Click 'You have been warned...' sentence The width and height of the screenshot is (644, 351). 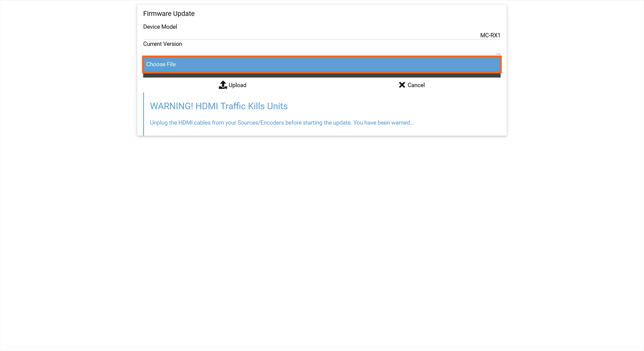click(x=384, y=123)
